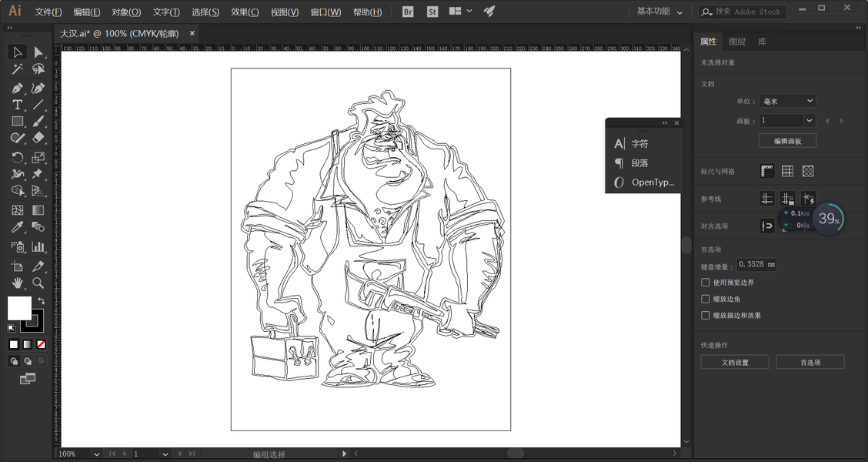Click the 首选项 quick action button
868x462 pixels.
click(x=810, y=363)
